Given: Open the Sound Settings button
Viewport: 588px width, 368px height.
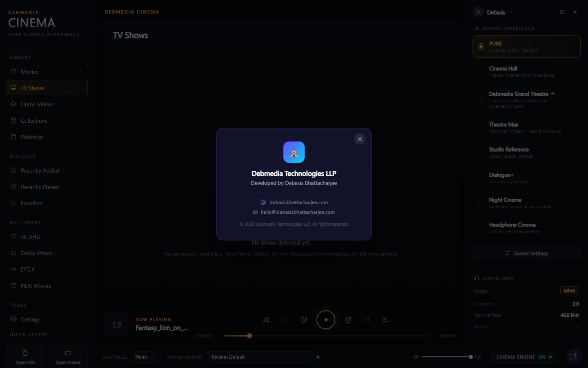Looking at the screenshot, I should (x=526, y=253).
